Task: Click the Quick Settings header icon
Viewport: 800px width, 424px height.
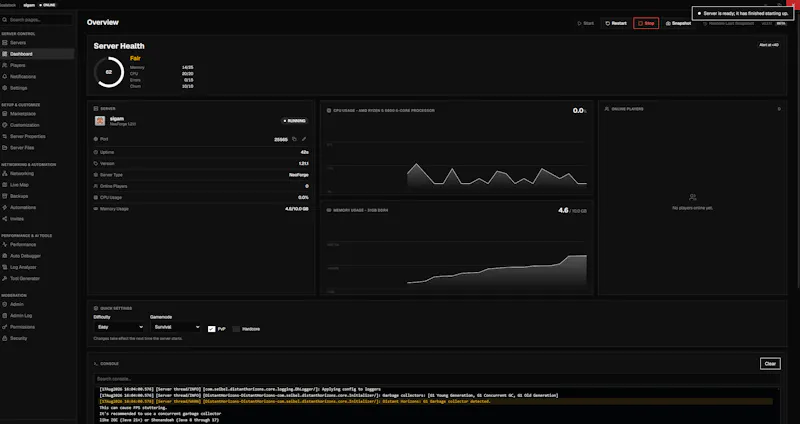Action: coord(96,308)
